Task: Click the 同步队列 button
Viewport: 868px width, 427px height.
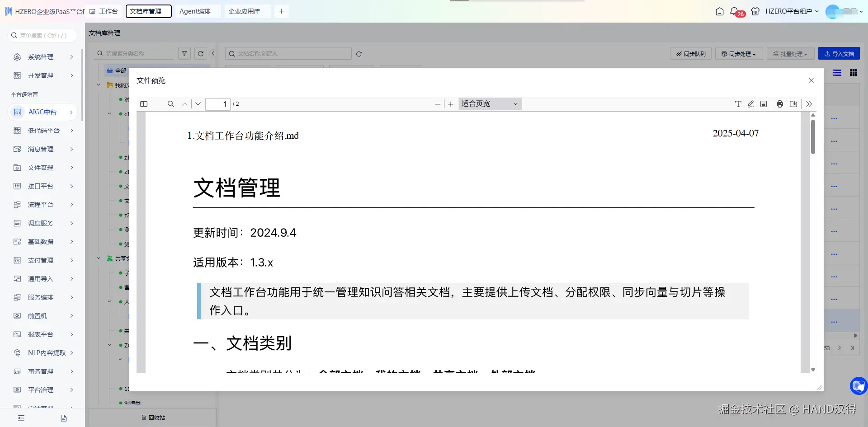Action: pos(691,54)
